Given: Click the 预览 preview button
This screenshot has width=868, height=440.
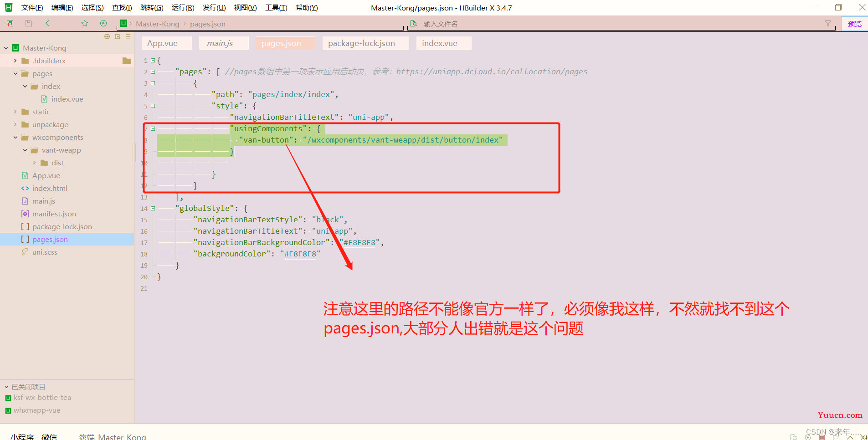Looking at the screenshot, I should 854,24.
